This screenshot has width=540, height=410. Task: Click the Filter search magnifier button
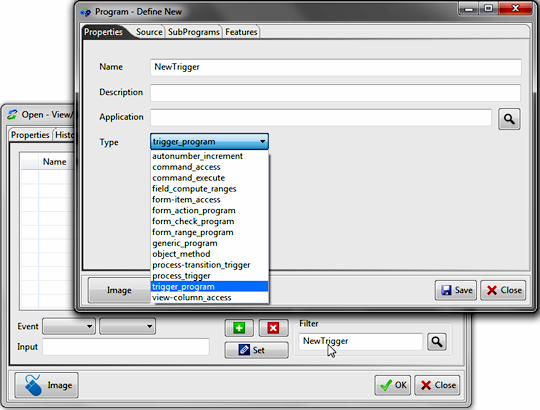(x=437, y=342)
